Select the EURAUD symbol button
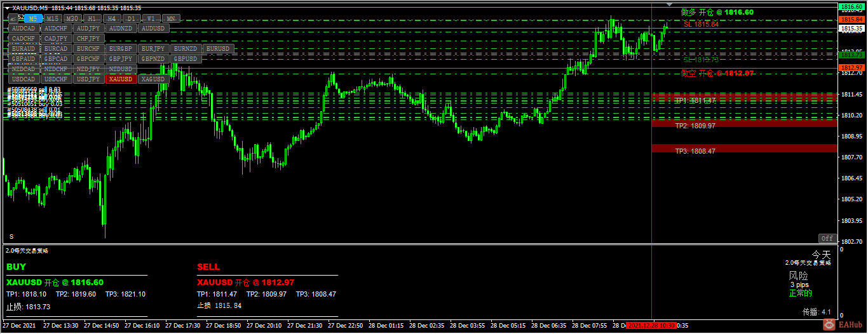868x334 pixels. [24, 49]
